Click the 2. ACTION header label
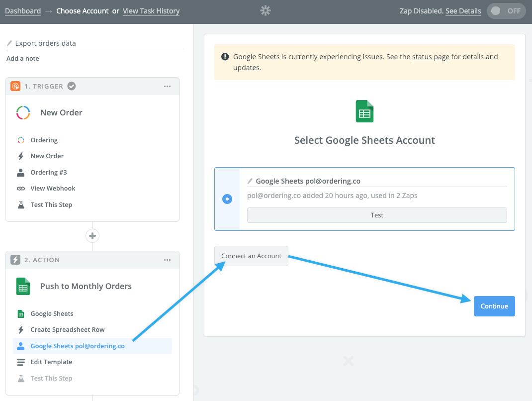The height and width of the screenshot is (401, 532). pyautogui.click(x=42, y=260)
